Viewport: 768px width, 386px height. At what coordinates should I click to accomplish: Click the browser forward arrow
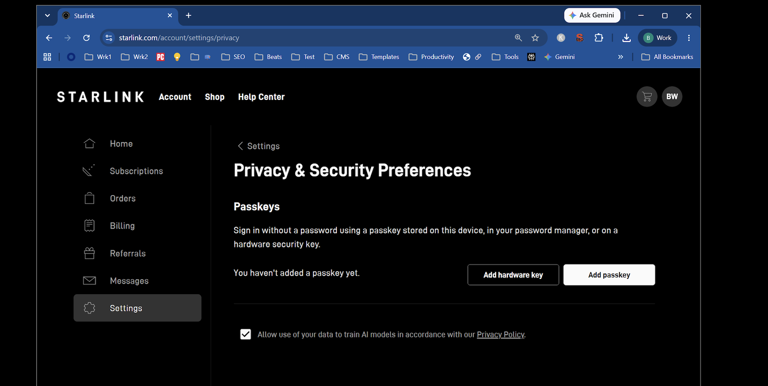[x=68, y=38]
